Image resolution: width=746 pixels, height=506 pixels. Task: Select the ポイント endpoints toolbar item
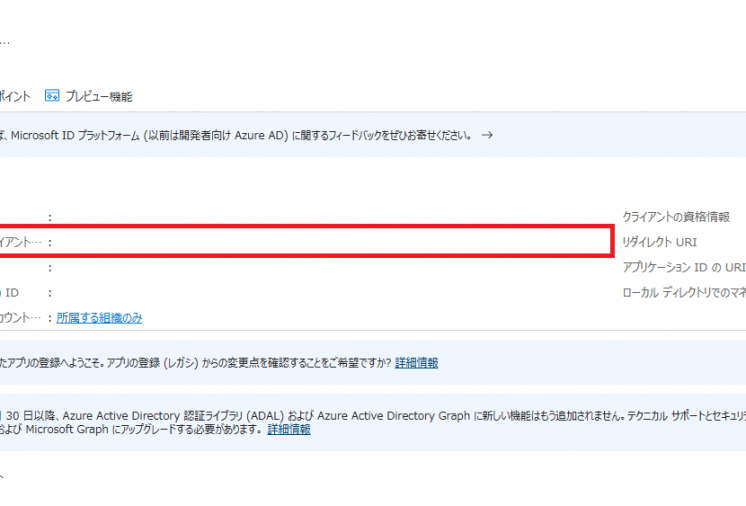click(x=15, y=97)
